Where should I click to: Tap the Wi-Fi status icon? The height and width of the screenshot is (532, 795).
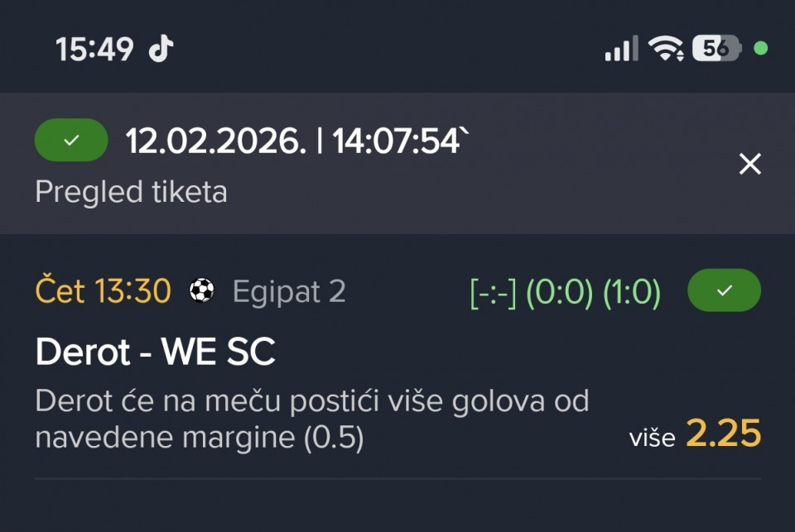tap(666, 49)
